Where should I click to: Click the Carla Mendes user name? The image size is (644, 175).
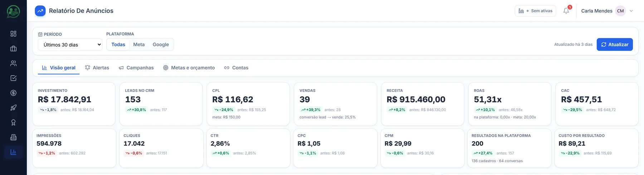coord(597,11)
